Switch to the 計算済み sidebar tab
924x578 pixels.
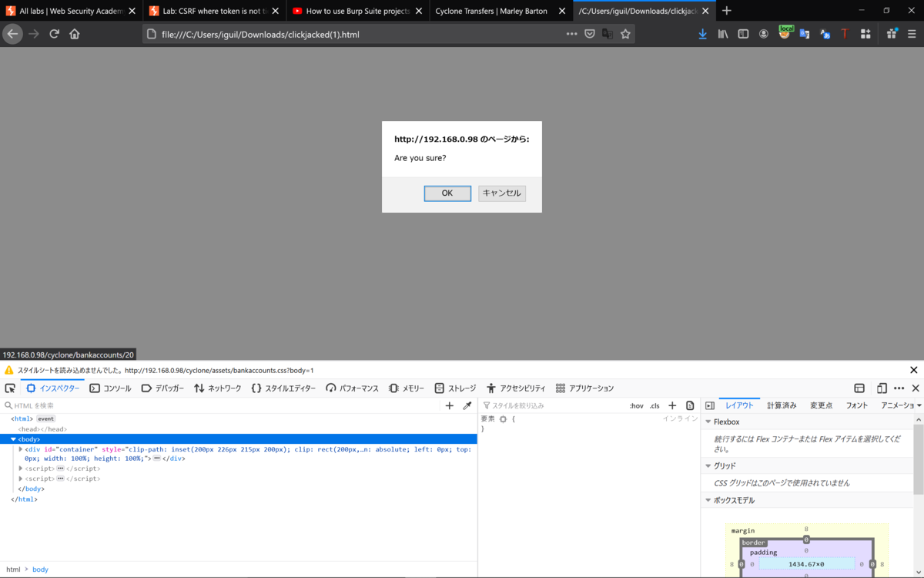click(x=782, y=405)
